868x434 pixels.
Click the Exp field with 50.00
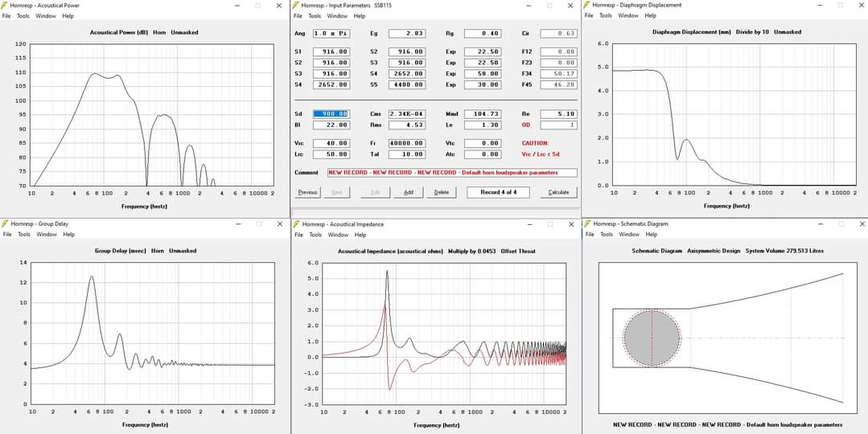[482, 73]
